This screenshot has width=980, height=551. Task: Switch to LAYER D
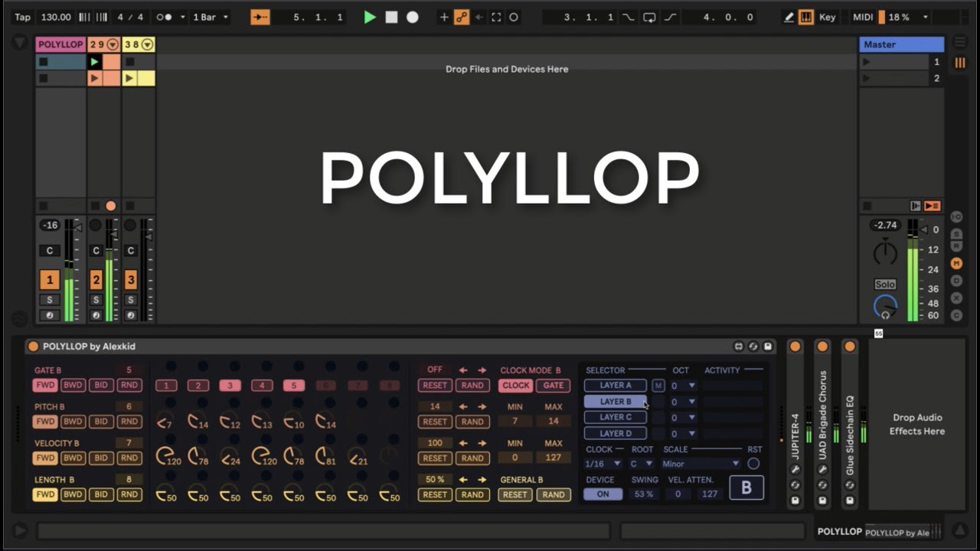[x=616, y=433]
